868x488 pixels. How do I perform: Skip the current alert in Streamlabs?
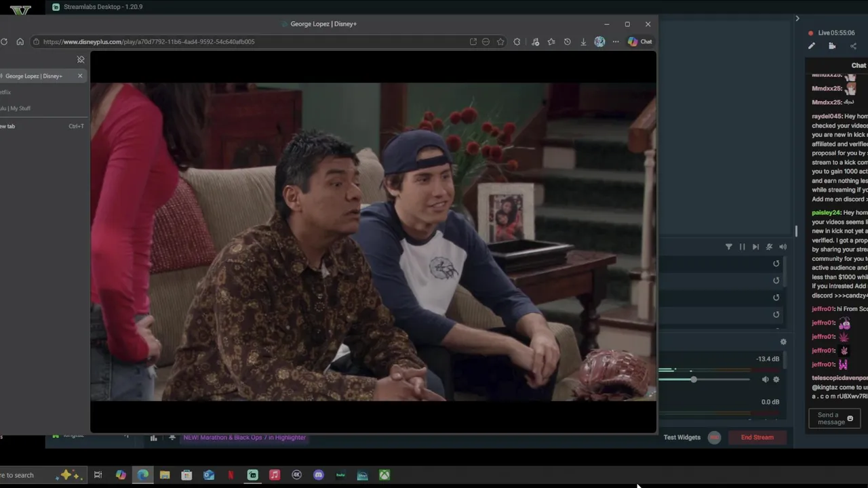(755, 247)
